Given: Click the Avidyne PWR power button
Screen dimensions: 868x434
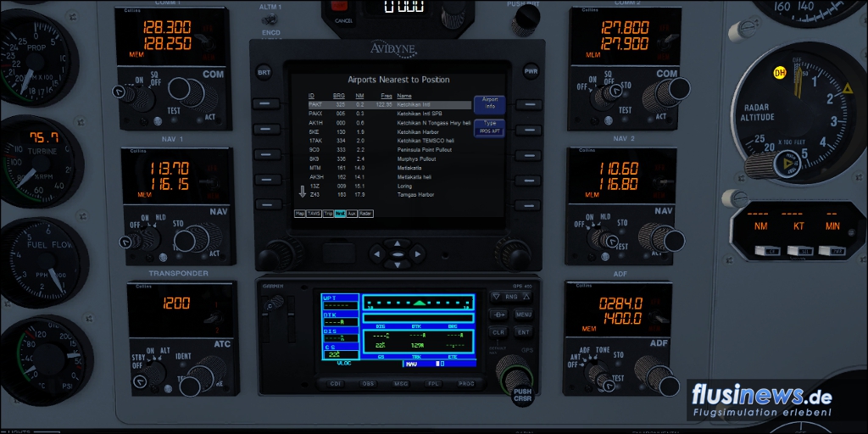Looking at the screenshot, I should pos(531,72).
